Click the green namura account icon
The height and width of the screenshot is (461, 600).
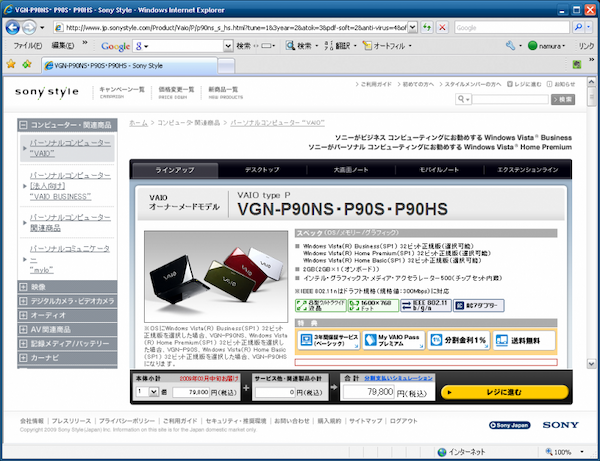coord(532,46)
